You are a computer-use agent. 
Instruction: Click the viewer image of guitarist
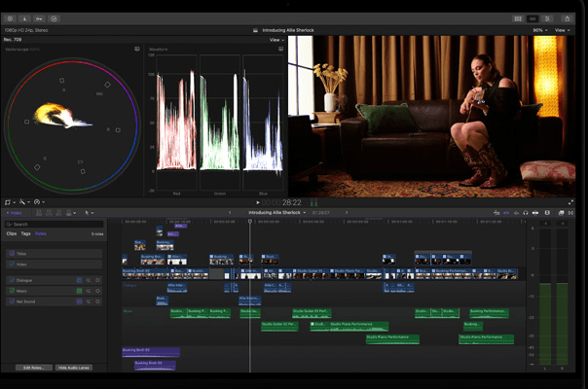pyautogui.click(x=431, y=116)
